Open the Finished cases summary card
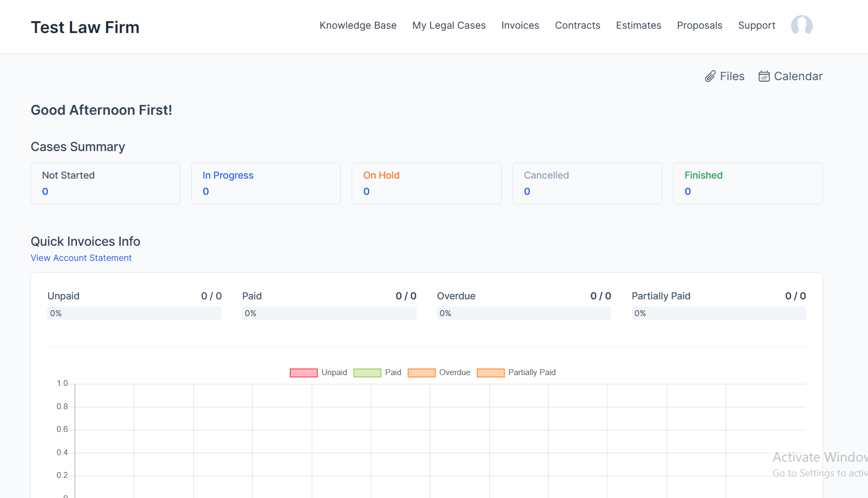 (x=748, y=184)
